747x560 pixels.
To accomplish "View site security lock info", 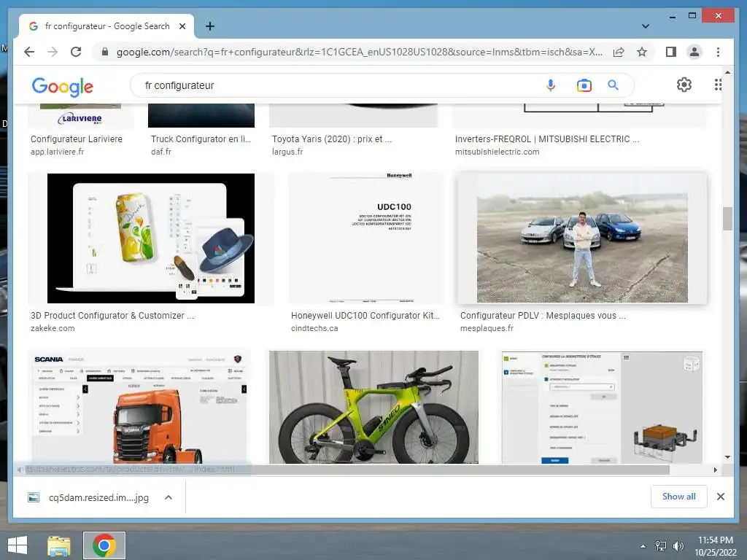I will point(105,52).
